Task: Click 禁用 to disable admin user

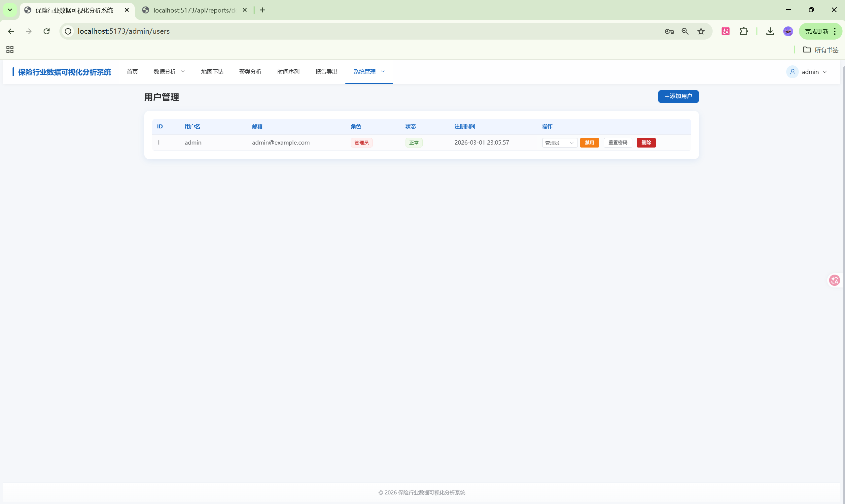Action: pyautogui.click(x=589, y=143)
